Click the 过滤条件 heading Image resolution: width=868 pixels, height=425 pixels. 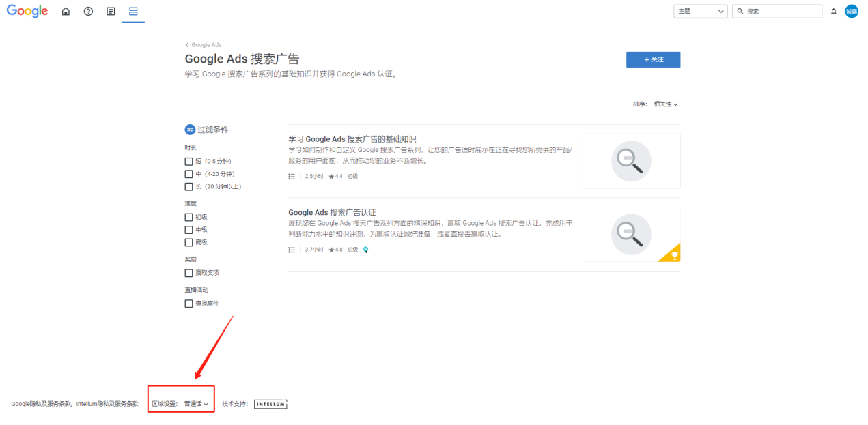click(213, 130)
